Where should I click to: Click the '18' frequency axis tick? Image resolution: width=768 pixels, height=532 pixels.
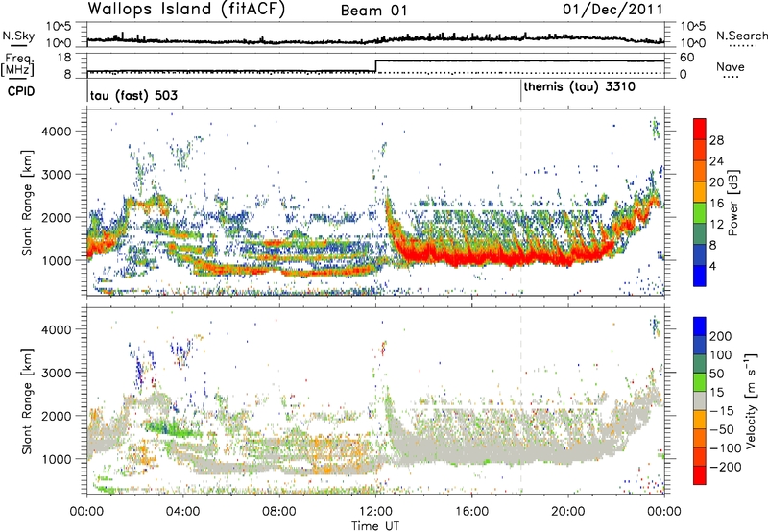(63, 58)
